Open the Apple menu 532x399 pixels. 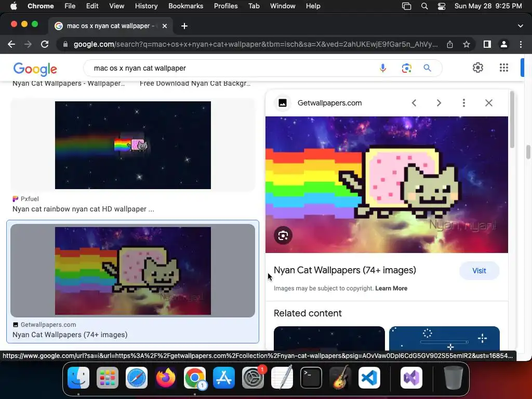pos(14,6)
